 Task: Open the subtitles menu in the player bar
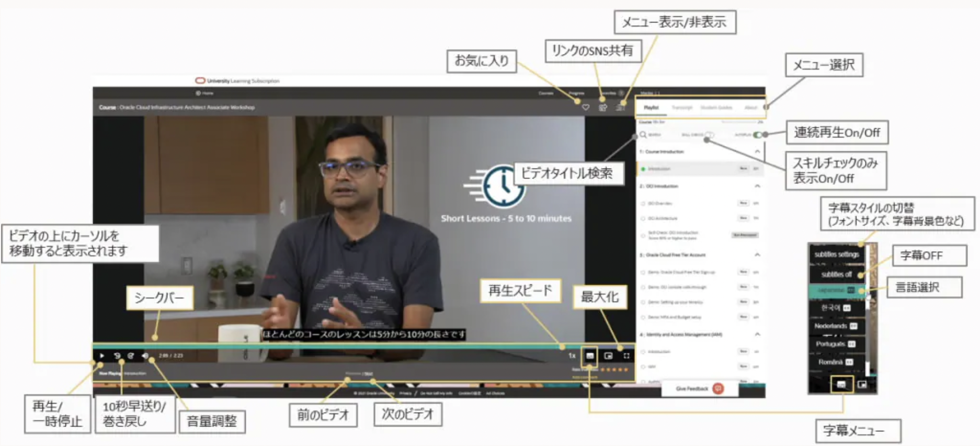click(590, 356)
